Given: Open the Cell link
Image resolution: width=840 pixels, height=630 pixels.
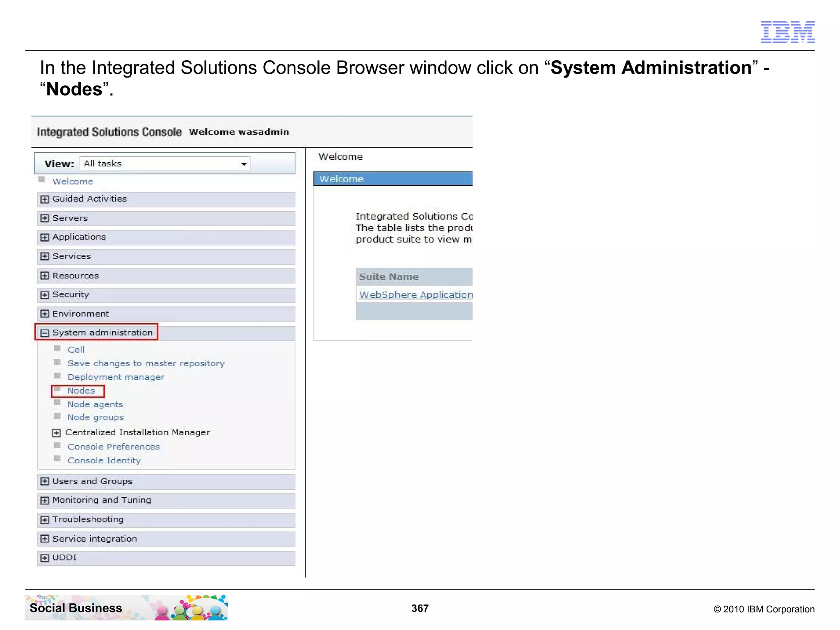Looking at the screenshot, I should 76,349.
